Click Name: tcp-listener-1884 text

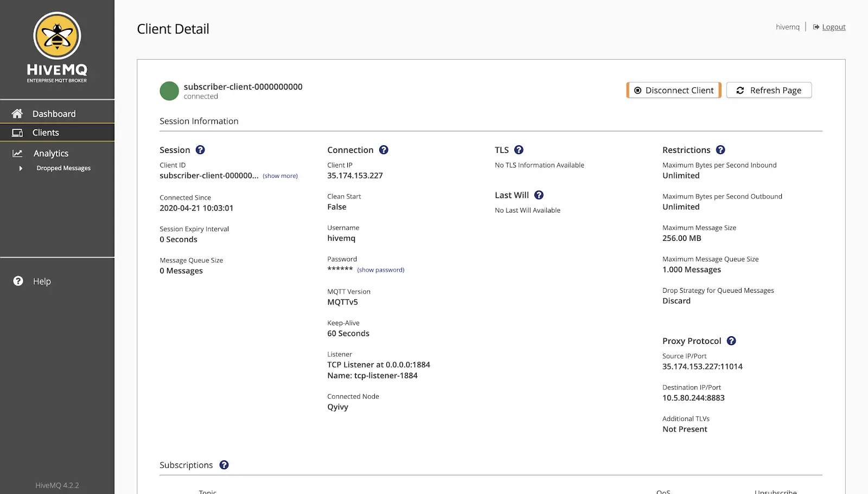click(x=372, y=376)
